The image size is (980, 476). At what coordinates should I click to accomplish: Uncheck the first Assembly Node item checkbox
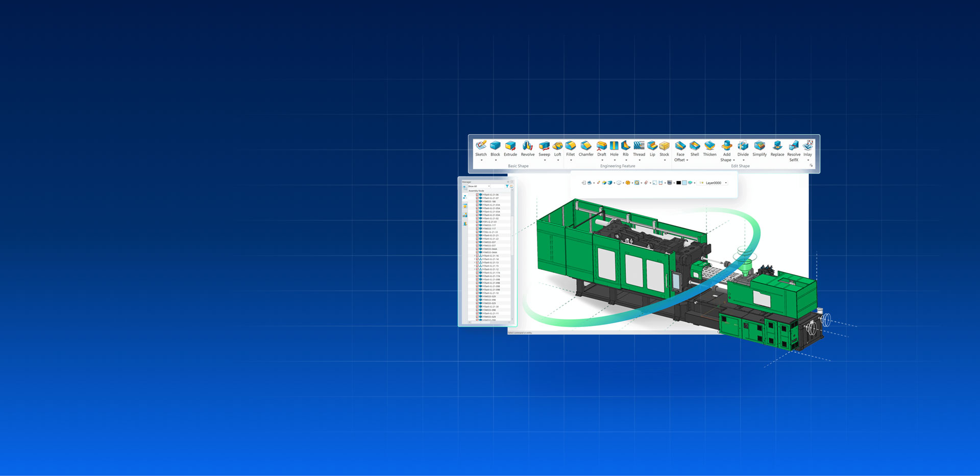click(x=477, y=194)
